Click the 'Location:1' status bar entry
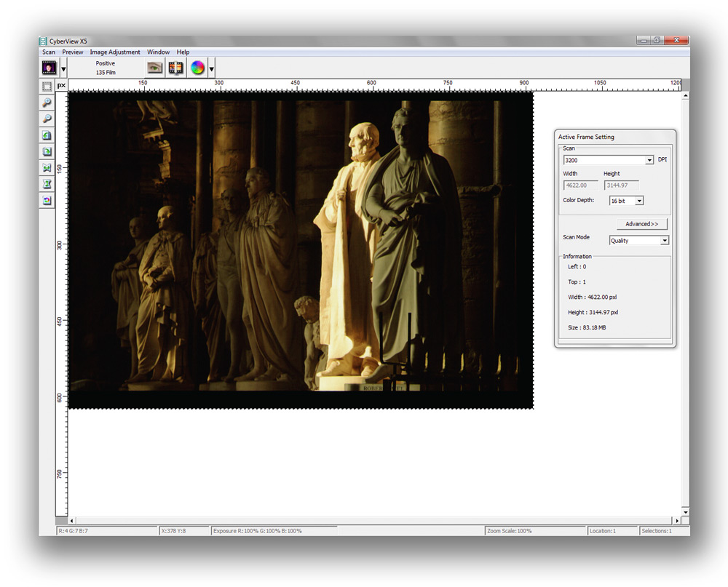728x587 pixels. click(603, 531)
